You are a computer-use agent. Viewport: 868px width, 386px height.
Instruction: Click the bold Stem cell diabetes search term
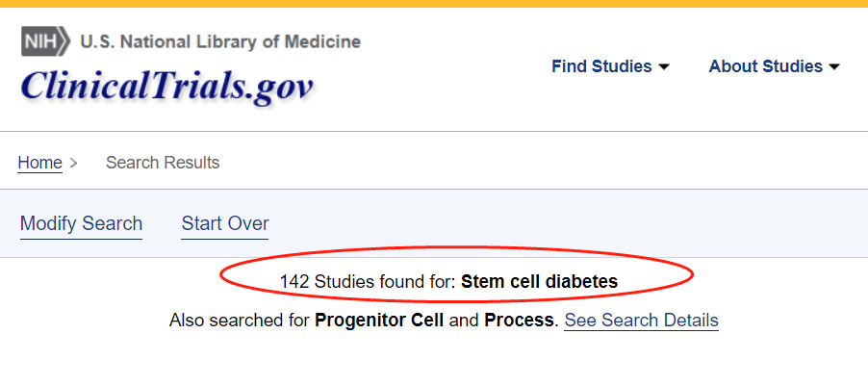click(539, 282)
